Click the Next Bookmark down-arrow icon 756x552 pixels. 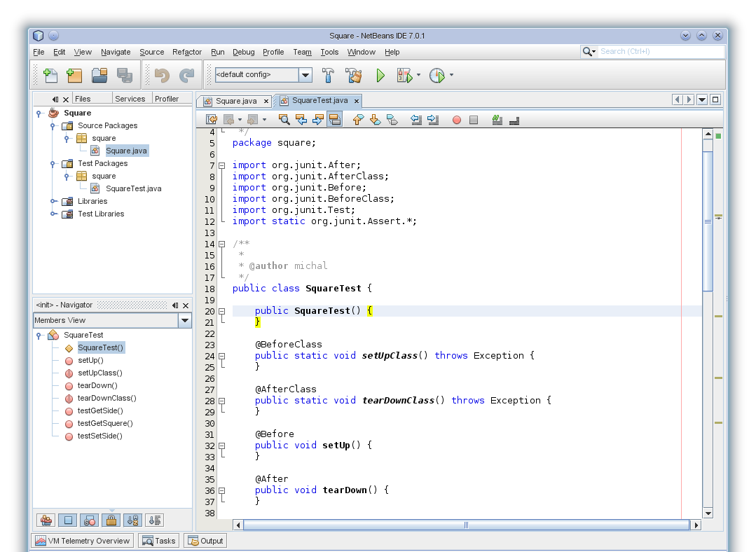[375, 120]
